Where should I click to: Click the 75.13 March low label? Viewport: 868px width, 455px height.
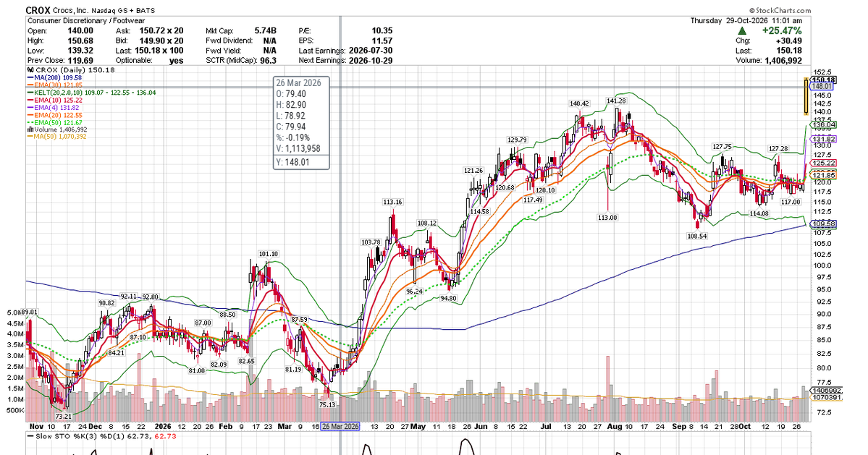coord(328,404)
